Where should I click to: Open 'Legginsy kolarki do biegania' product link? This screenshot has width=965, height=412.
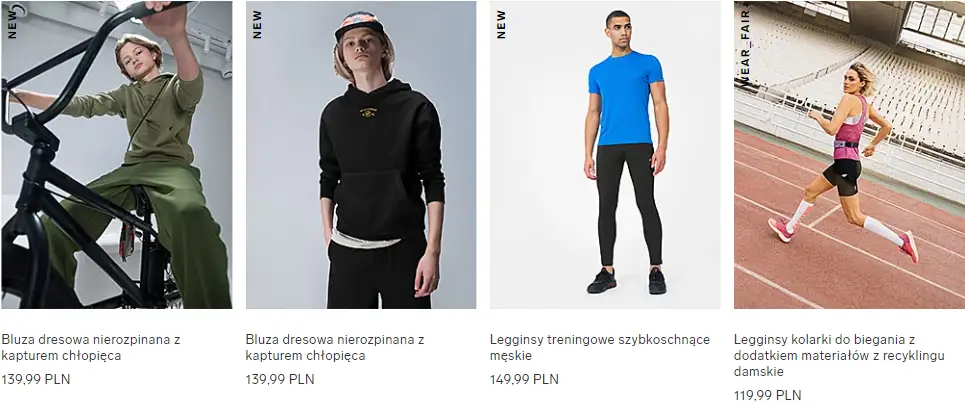click(839, 355)
